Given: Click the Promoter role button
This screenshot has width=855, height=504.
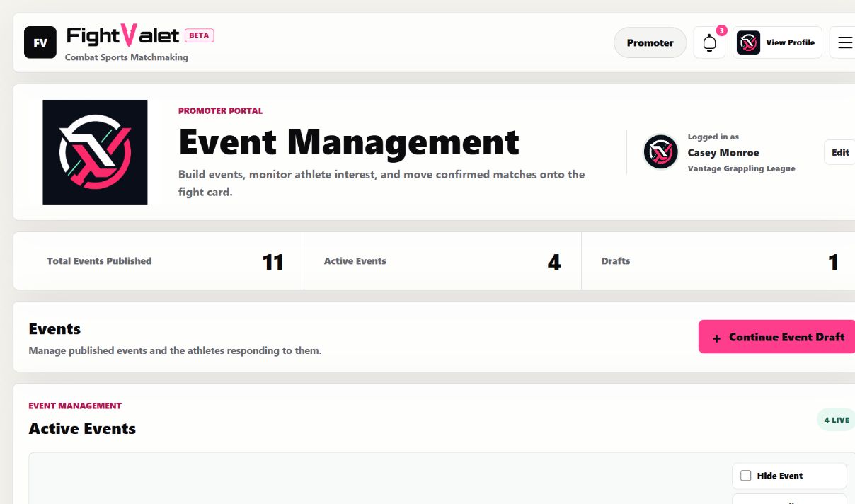Looking at the screenshot, I should (x=650, y=42).
